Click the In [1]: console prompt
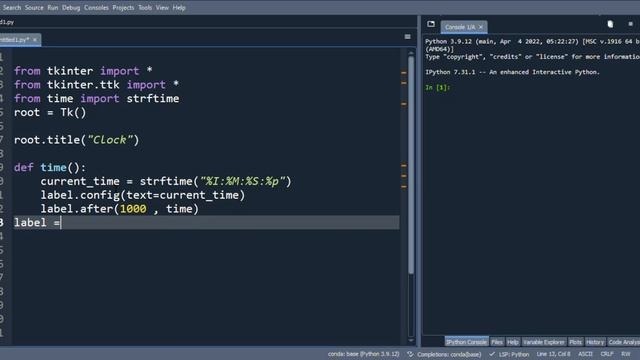The height and width of the screenshot is (360, 640). point(437,87)
